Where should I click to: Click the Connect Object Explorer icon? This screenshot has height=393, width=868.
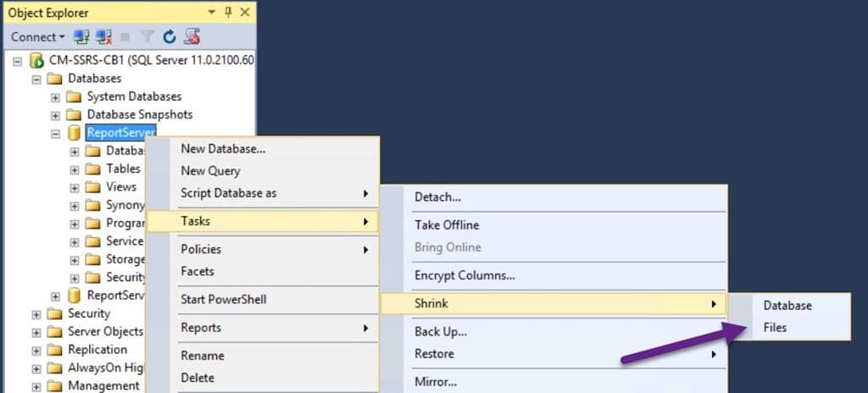click(81, 37)
